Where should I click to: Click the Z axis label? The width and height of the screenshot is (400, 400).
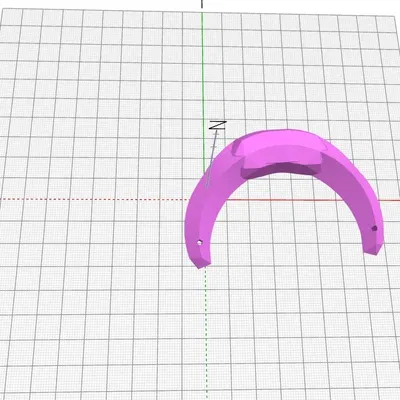(x=218, y=125)
